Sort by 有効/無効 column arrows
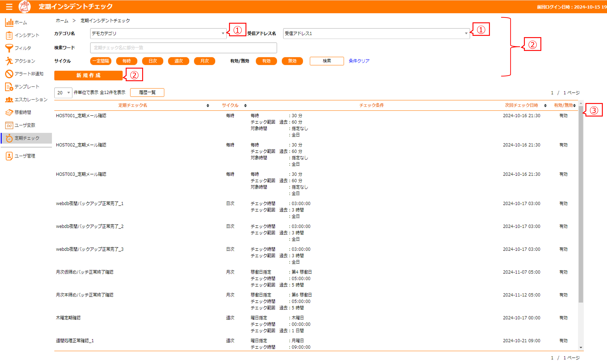607x364 pixels. pyautogui.click(x=574, y=105)
